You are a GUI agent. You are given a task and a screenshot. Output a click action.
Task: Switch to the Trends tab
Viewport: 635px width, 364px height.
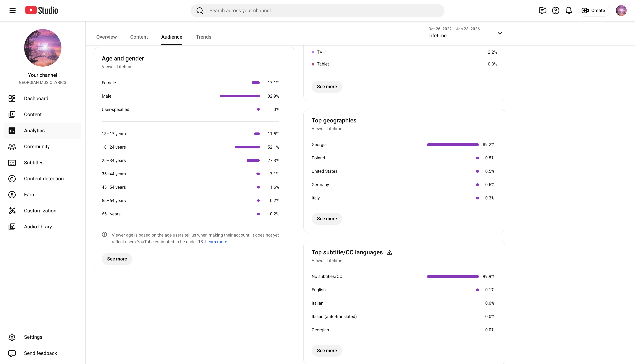click(x=203, y=37)
